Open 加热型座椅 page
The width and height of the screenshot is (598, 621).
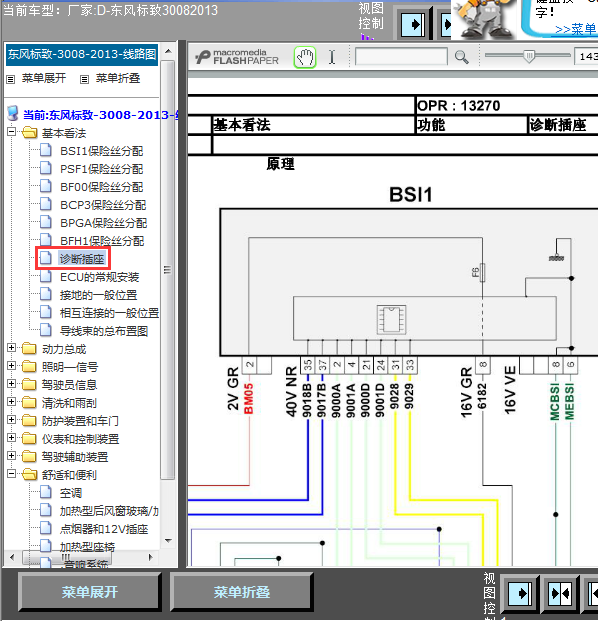87,547
